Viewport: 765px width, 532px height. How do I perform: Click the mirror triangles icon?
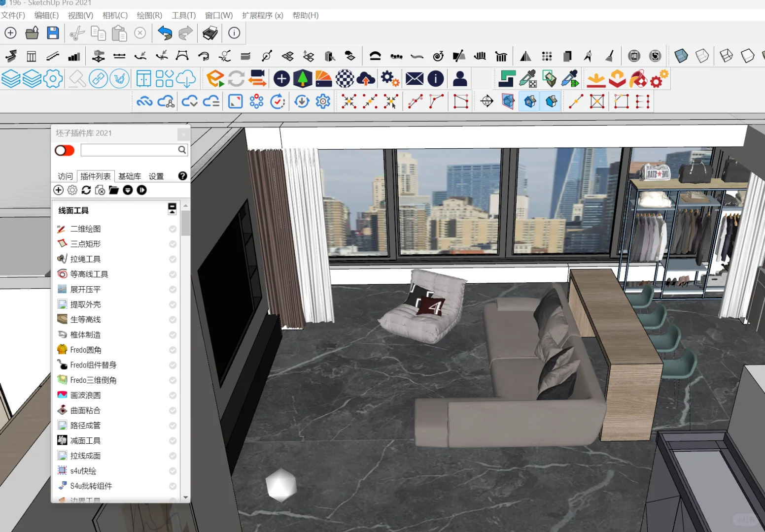tap(525, 56)
